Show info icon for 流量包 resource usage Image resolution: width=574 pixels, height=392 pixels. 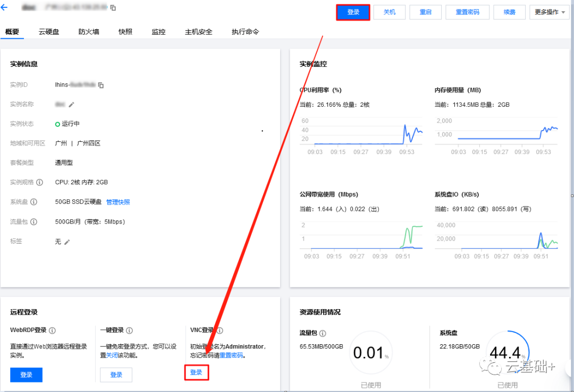tap(323, 334)
